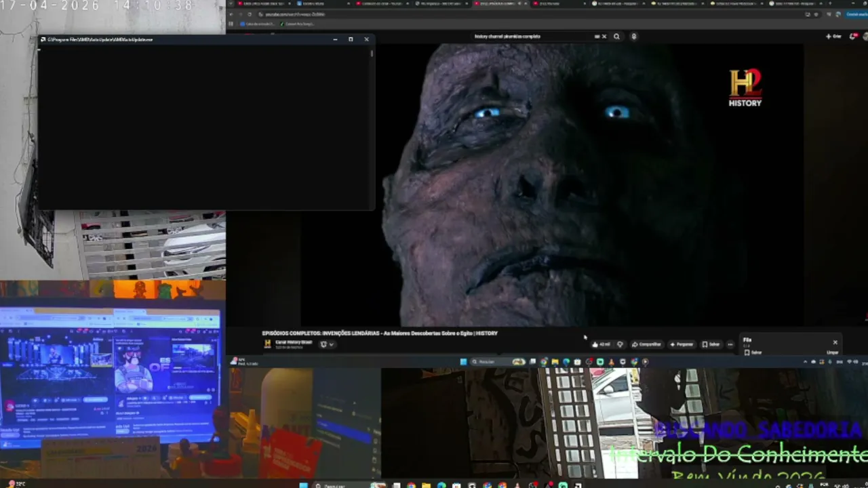Open the Caixa de entrada bookmark
Image resolution: width=868 pixels, height=488 pixels.
pyautogui.click(x=258, y=24)
